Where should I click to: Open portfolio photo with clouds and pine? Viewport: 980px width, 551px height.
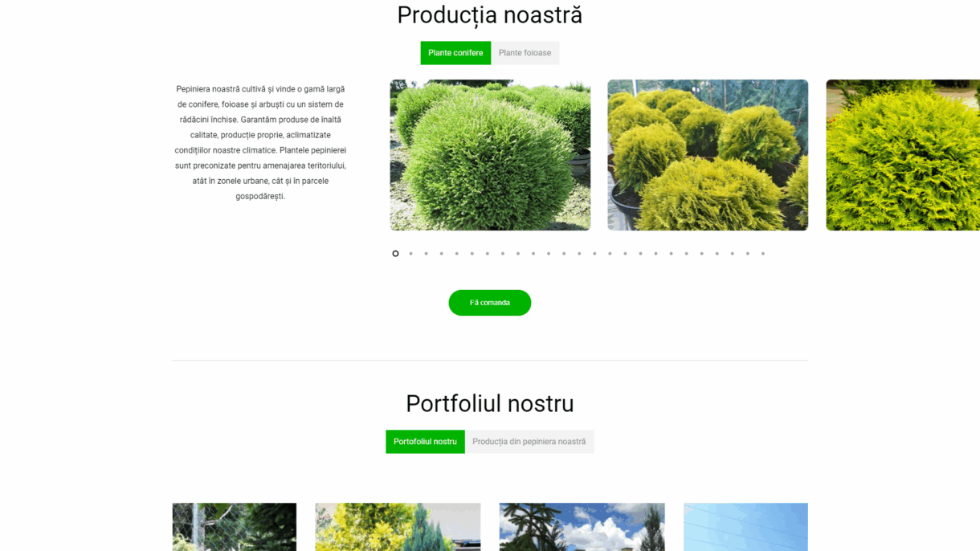point(582,527)
